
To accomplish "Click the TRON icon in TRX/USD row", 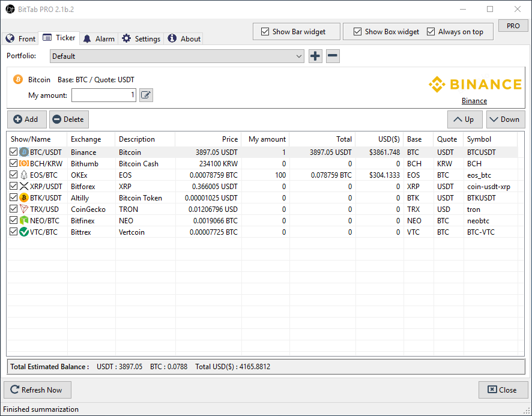I will point(22,209).
